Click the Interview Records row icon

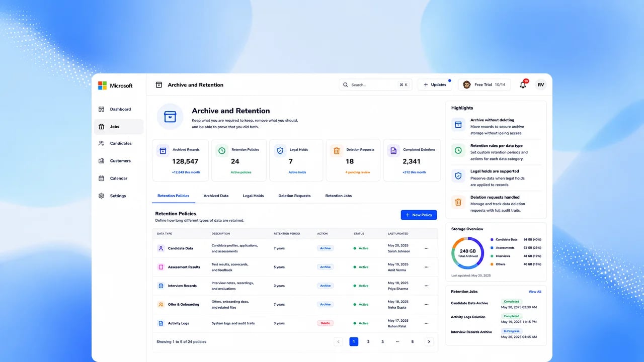[x=161, y=286]
